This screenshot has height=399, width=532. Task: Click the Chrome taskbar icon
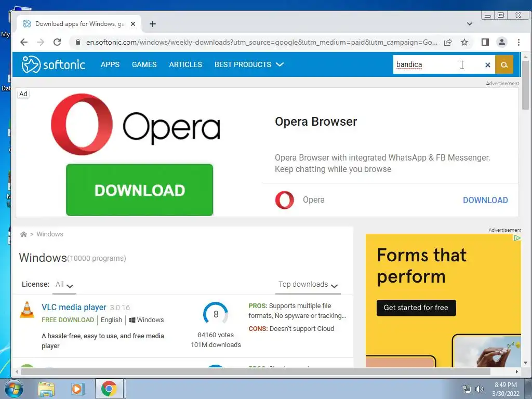(109, 389)
